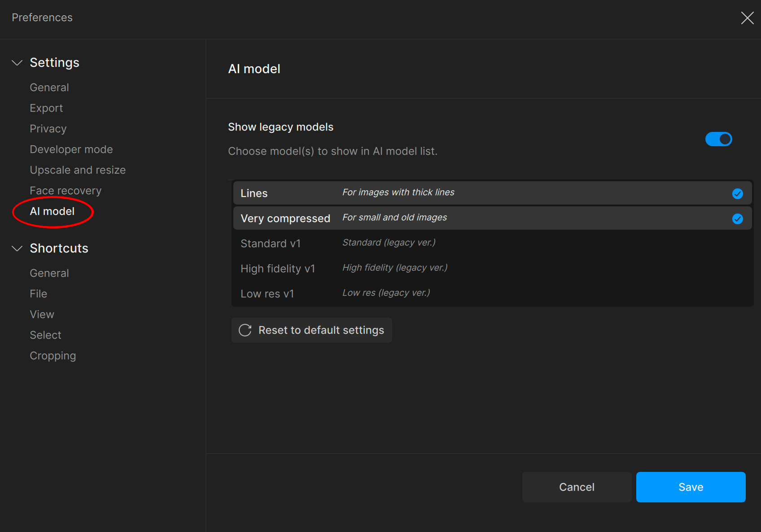The height and width of the screenshot is (532, 761).
Task: Open the Export settings page
Action: coord(46,108)
